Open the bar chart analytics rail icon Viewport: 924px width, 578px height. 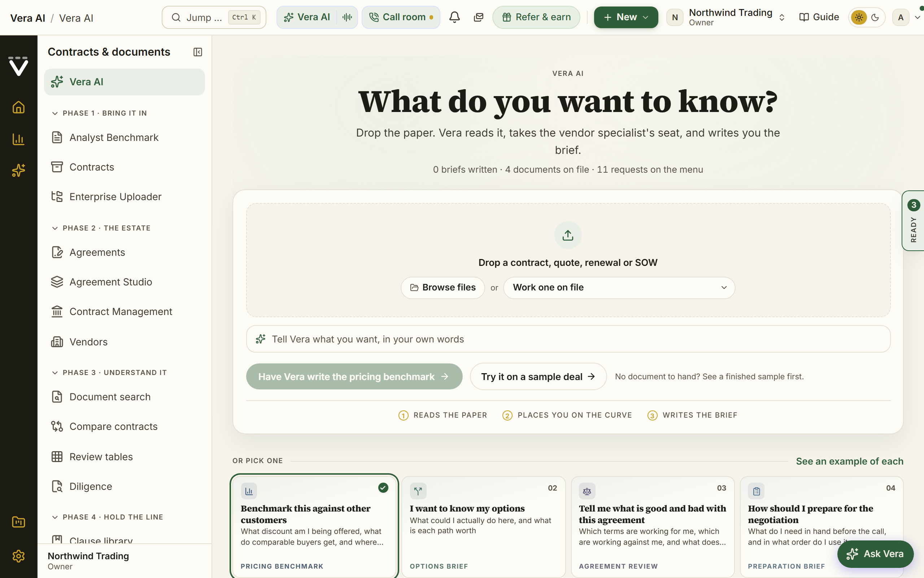pyautogui.click(x=18, y=139)
